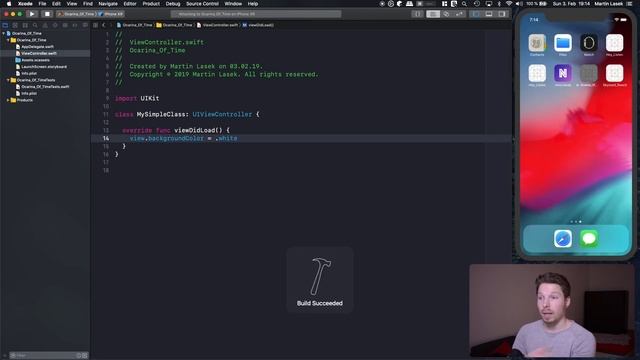Open the Contacts app in the simulator
Viewport: 640px width, 360px height.
(537, 43)
